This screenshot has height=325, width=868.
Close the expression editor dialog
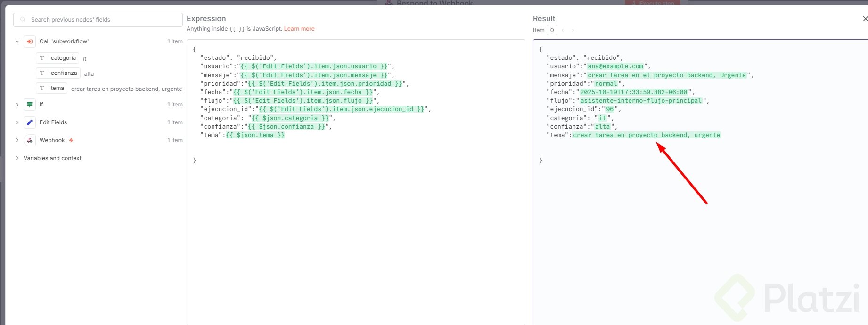(865, 19)
